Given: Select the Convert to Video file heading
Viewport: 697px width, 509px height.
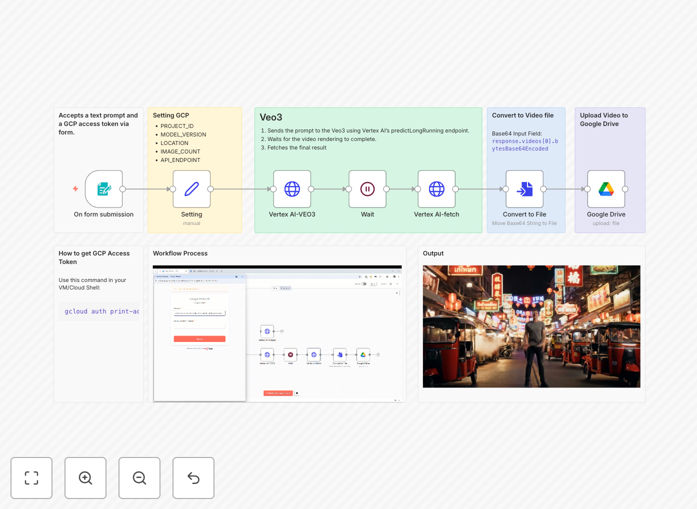Looking at the screenshot, I should (x=522, y=115).
